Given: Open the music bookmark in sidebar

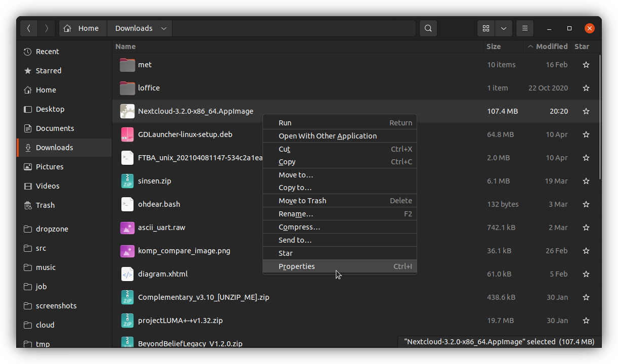Looking at the screenshot, I should [x=64, y=267].
